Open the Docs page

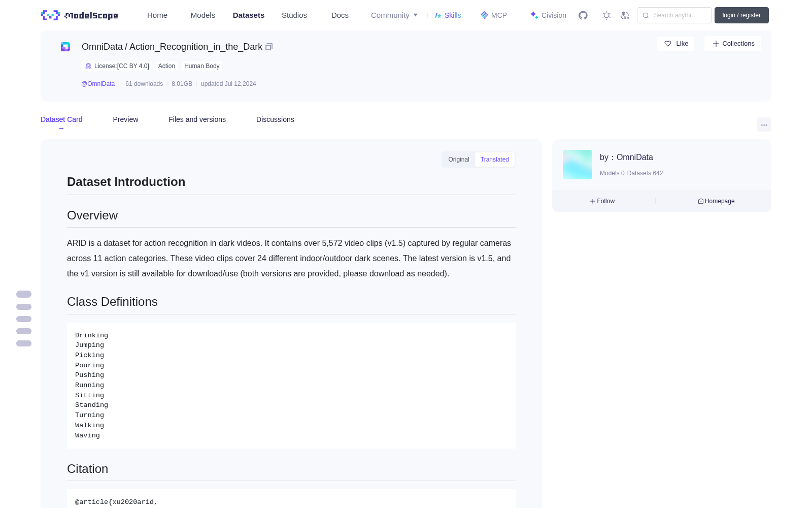(x=340, y=15)
